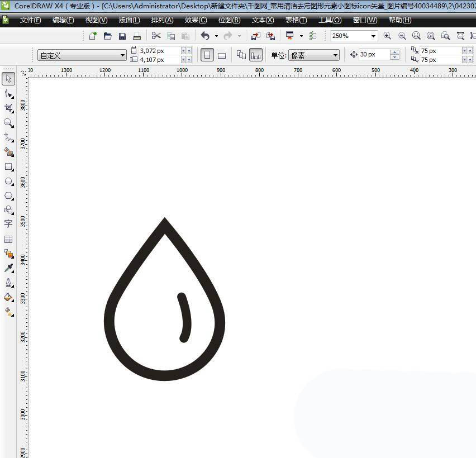Image resolution: width=476 pixels, height=458 pixels.
Task: Toggle apply layout to current page only
Action: click(256, 55)
